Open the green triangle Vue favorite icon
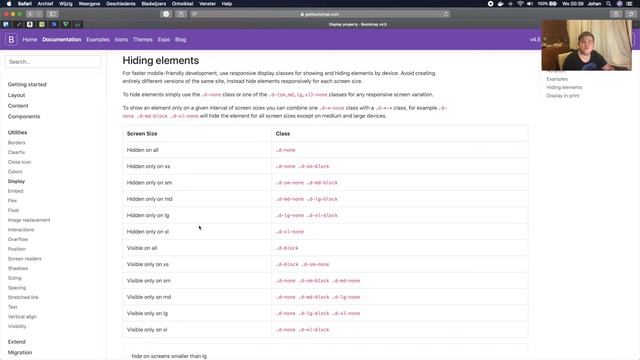This screenshot has height=360, width=640. click(65, 24)
